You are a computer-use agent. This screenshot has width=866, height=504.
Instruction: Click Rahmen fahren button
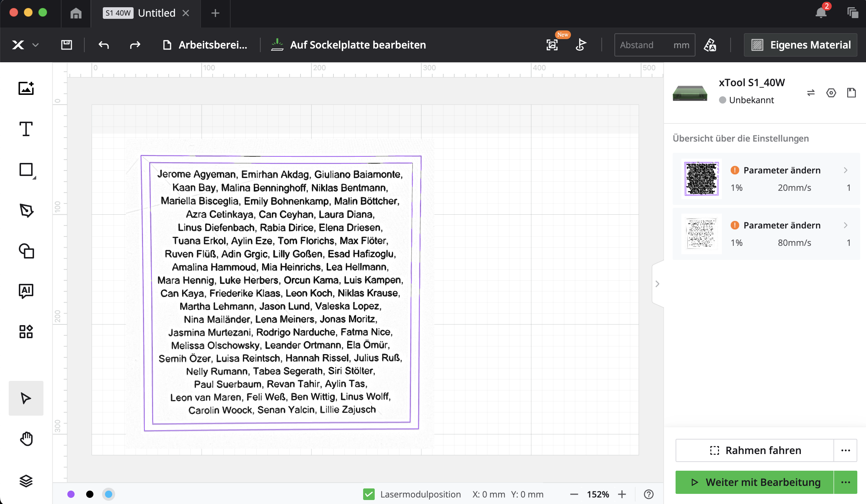coord(755,450)
